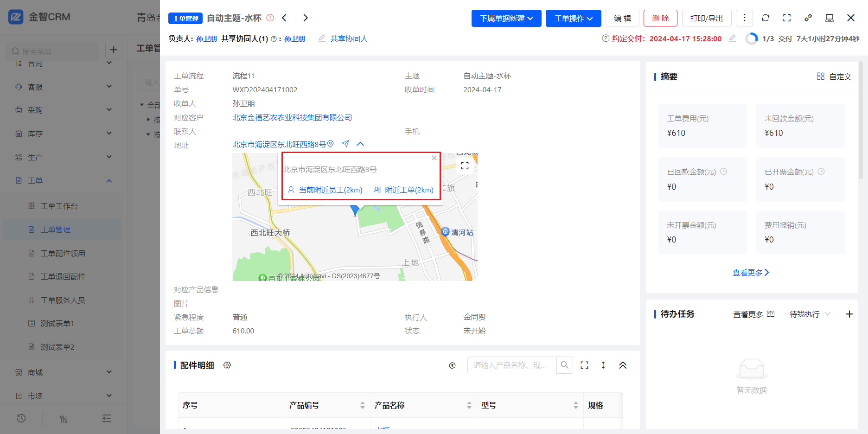Click the currency icon in parts toolbar
The height and width of the screenshot is (434, 868).
tap(453, 365)
